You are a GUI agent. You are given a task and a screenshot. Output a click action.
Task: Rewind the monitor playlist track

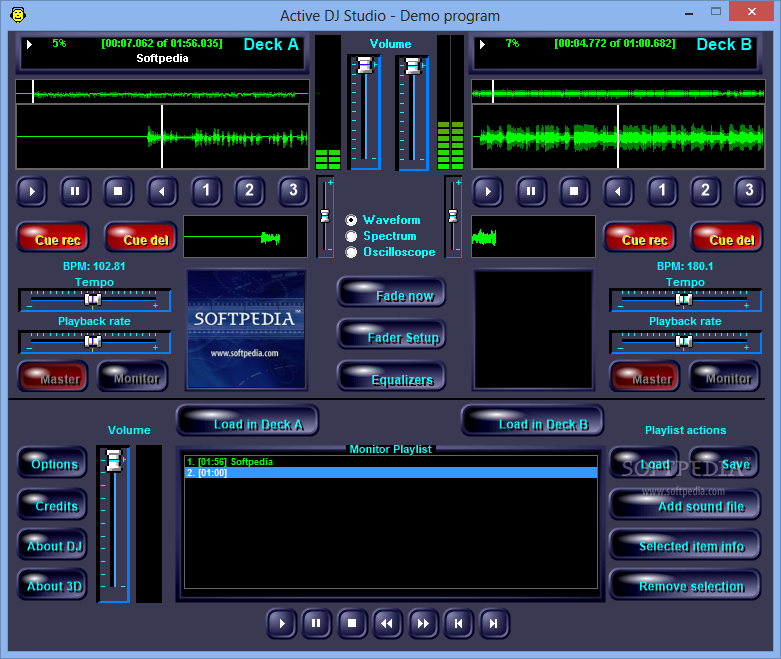tap(387, 623)
